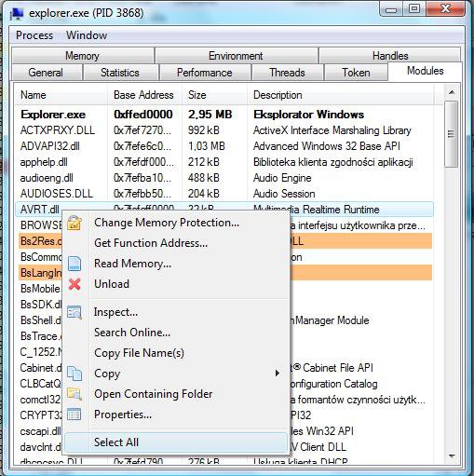Click the lock icon beside Change Memory Protection

pos(74,223)
